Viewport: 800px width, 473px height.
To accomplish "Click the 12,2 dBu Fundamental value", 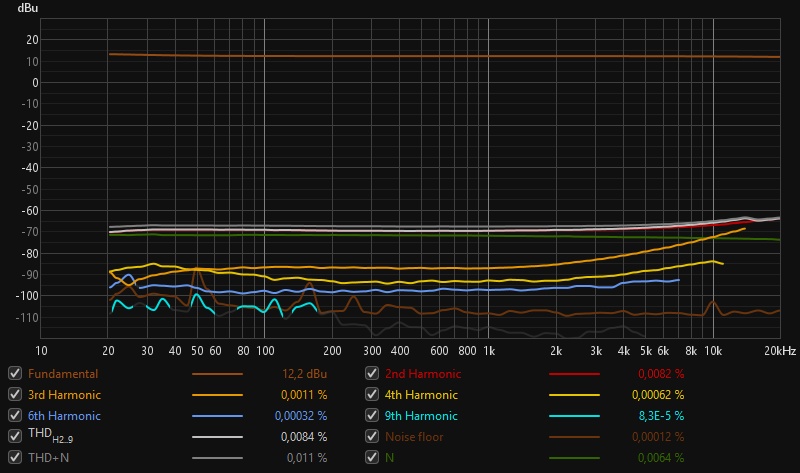I will point(303,374).
